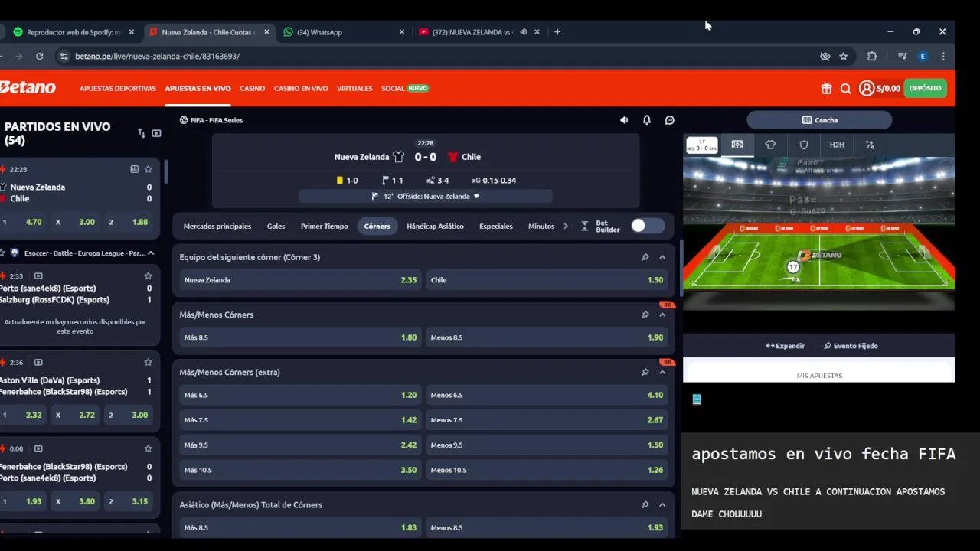Mute match sounds with the speaker icon
Screen dimensions: 980x551
coord(624,120)
